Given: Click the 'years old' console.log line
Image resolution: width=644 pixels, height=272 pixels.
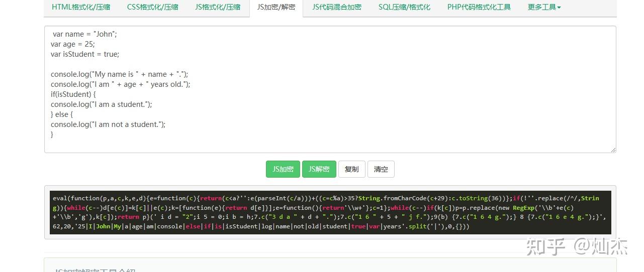Looking at the screenshot, I should (x=121, y=84).
